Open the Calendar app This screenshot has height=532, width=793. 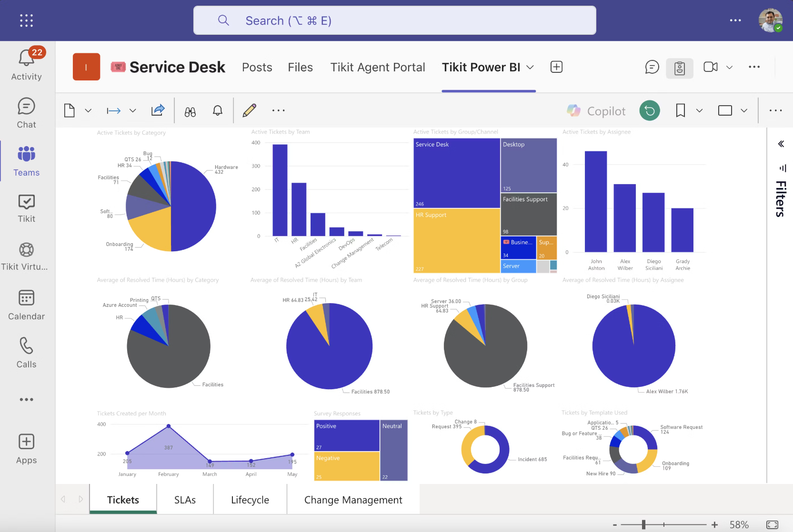(x=27, y=305)
